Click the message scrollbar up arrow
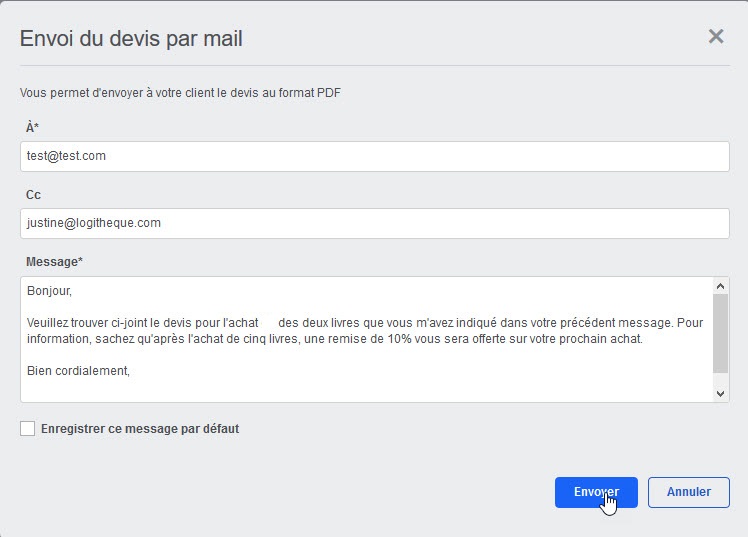The height and width of the screenshot is (537, 748). [721, 285]
